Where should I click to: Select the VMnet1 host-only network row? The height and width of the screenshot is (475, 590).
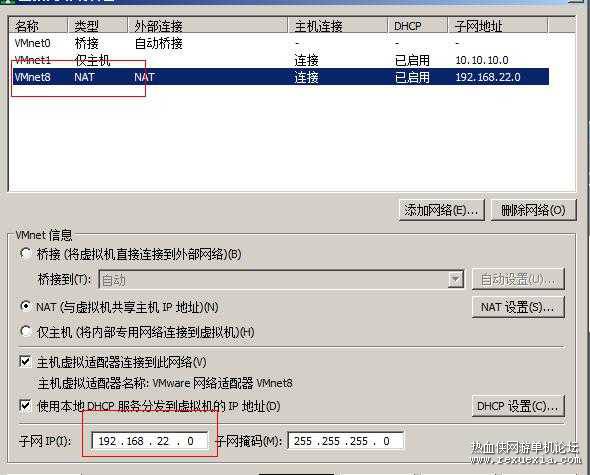click(280, 60)
